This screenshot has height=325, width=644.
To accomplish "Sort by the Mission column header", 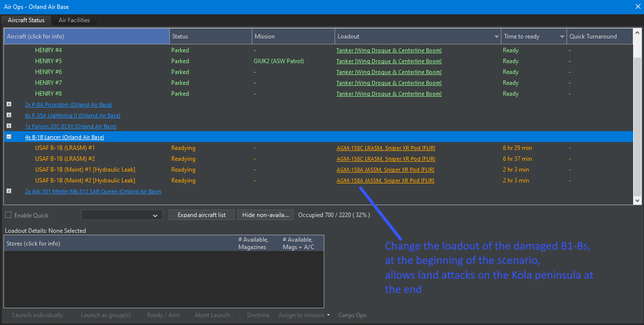I will [x=293, y=36].
